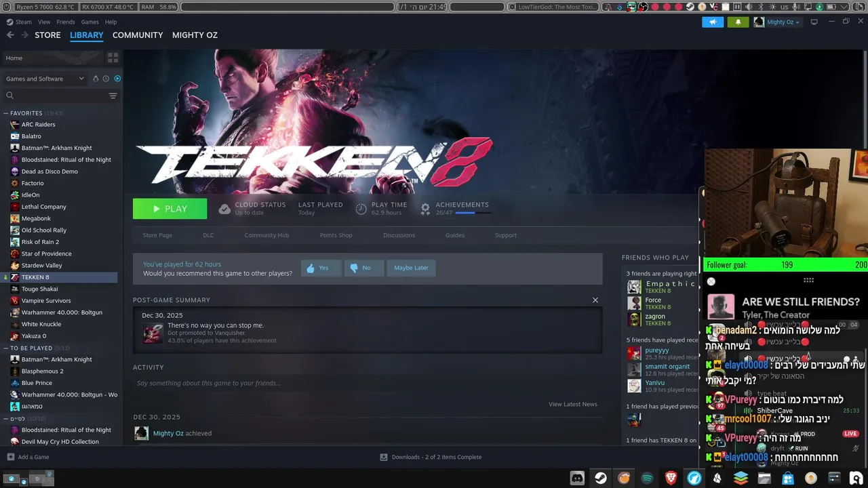Switch library to collections grid view
This screenshot has height=488, width=868.
113,58
